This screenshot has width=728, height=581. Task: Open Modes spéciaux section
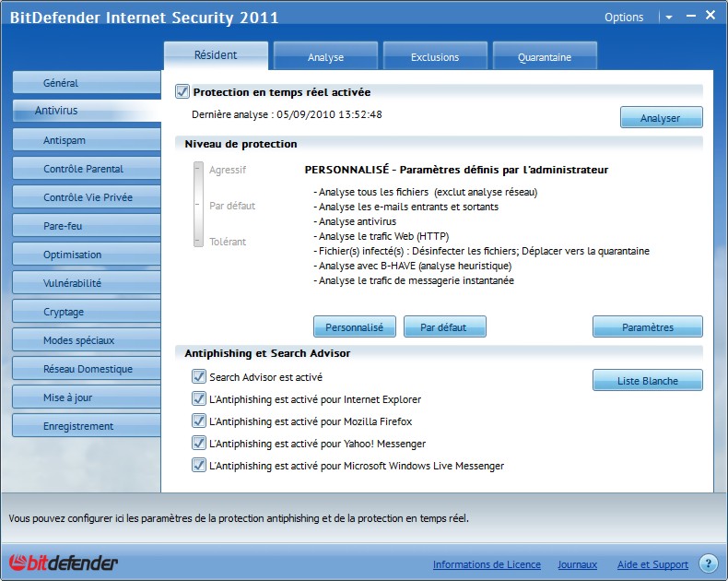pyautogui.click(x=87, y=340)
